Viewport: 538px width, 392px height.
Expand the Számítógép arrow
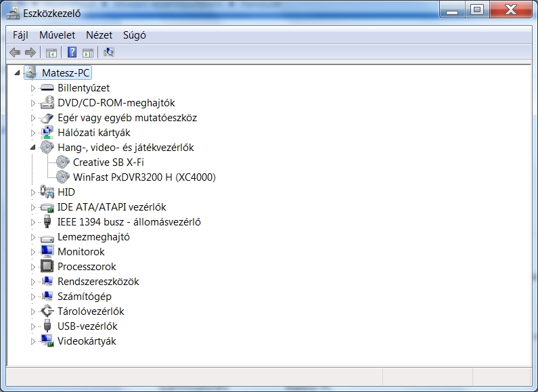tap(33, 297)
